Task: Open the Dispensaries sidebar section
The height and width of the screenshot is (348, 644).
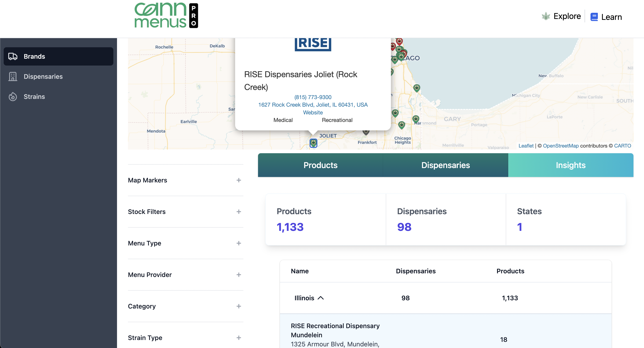Action: coord(58,76)
